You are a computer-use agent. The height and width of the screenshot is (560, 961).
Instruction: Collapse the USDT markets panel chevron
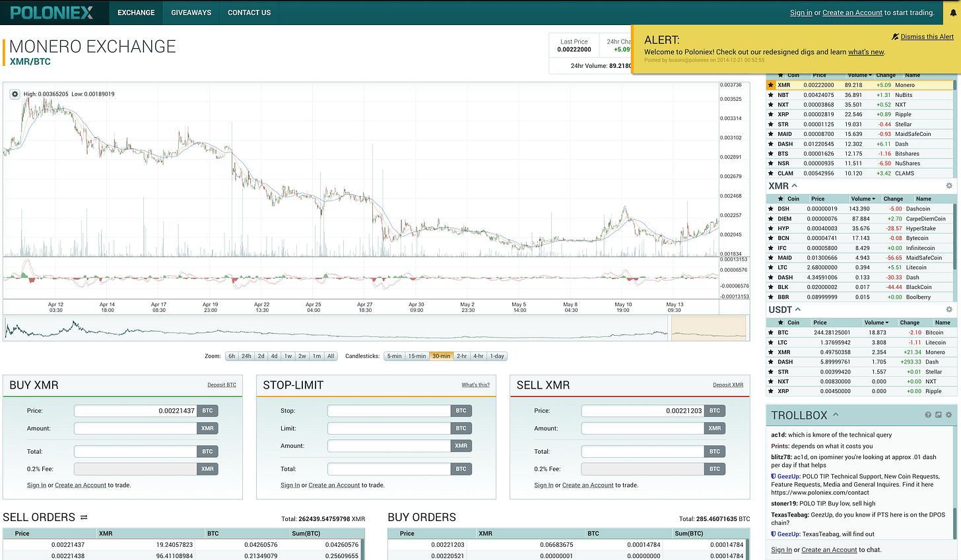point(798,309)
